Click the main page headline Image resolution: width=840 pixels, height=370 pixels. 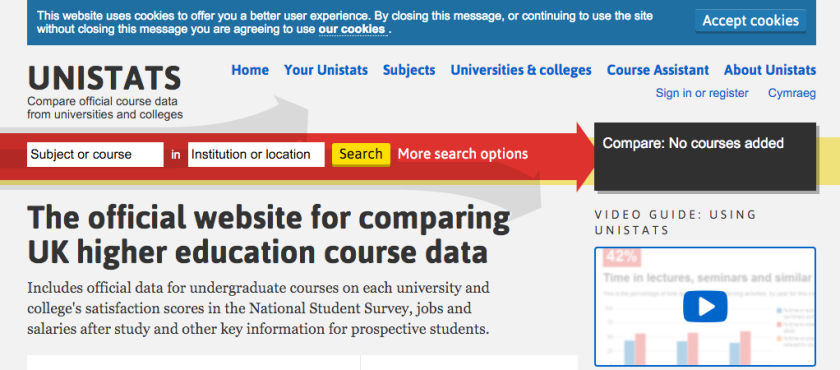pos(268,235)
